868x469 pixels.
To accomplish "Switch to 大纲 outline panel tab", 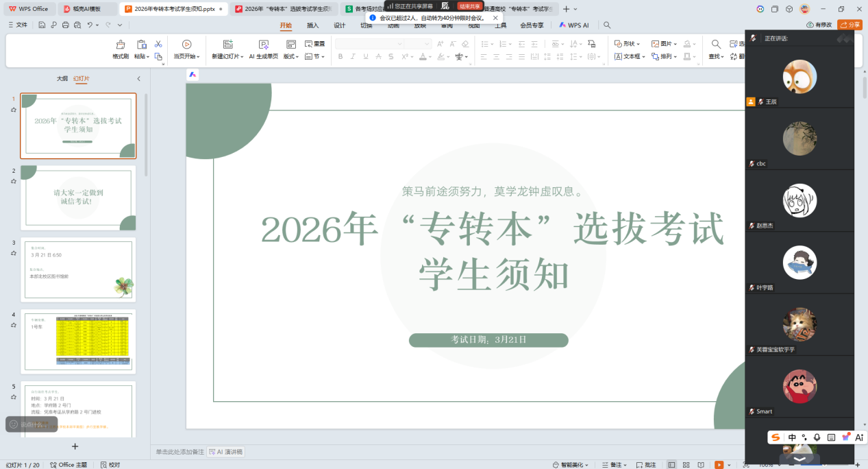I will [x=62, y=79].
